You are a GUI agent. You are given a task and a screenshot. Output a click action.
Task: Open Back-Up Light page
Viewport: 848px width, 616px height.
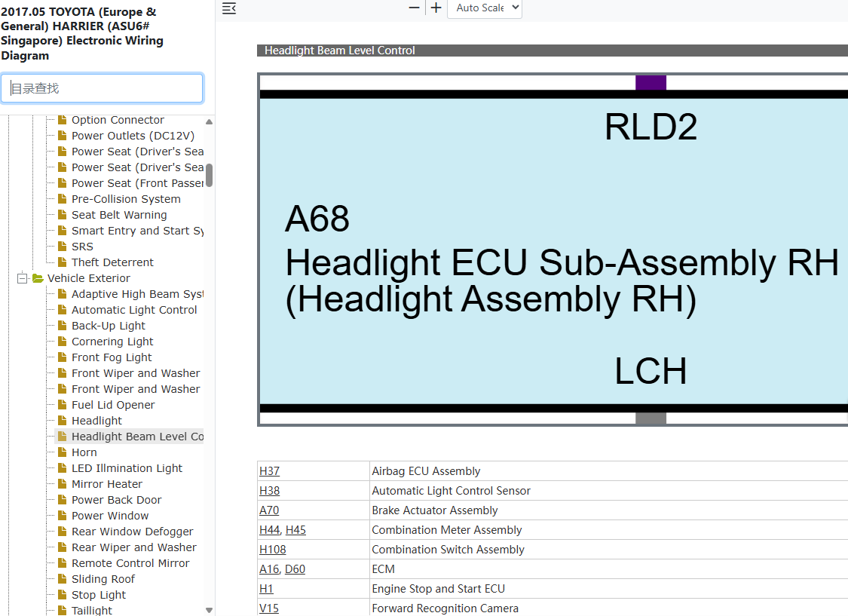point(108,326)
